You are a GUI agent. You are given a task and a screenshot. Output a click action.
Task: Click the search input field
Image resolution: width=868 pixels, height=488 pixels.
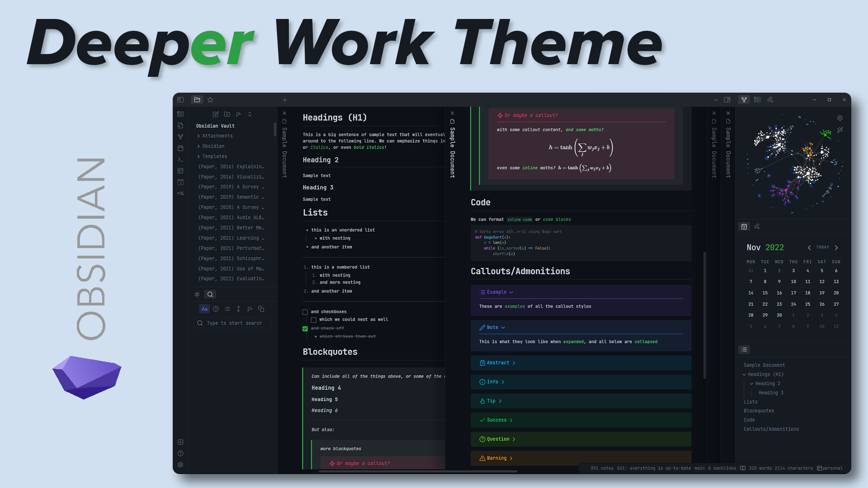[x=233, y=323]
